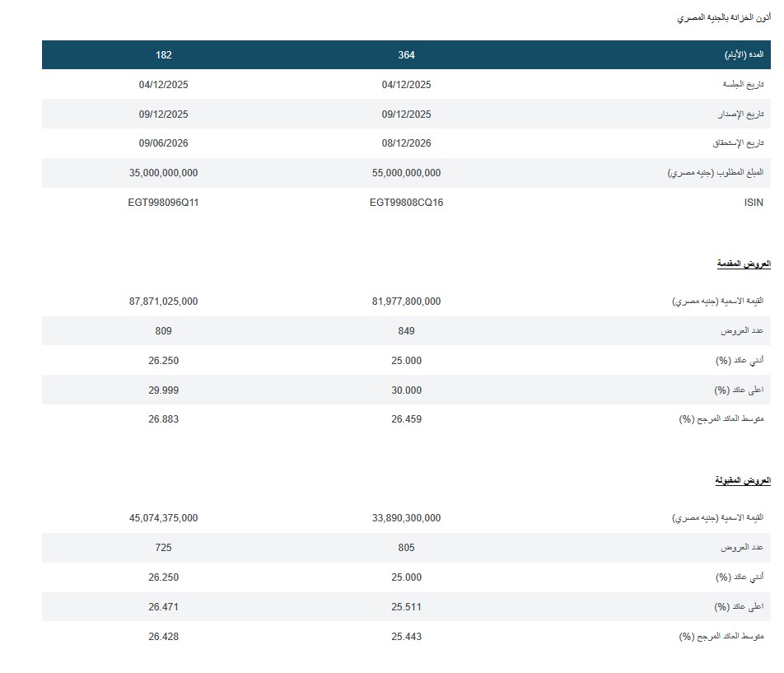Click the accepted bids count 725
This screenshot has height=673, width=784.
(x=164, y=548)
